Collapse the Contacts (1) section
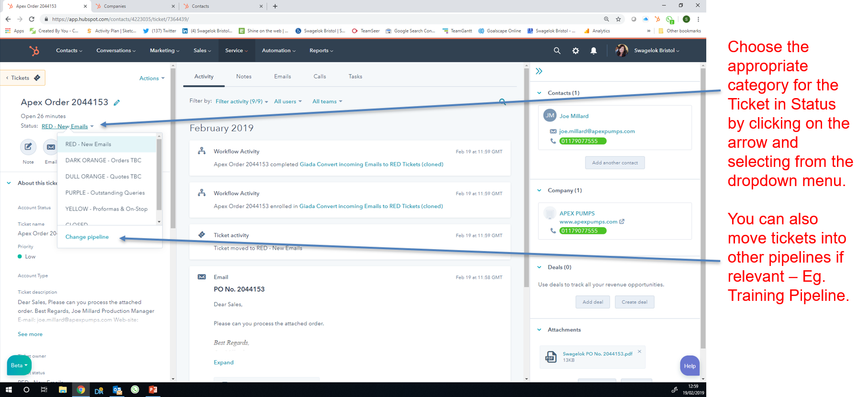The height and width of the screenshot is (397, 868). tap(539, 93)
